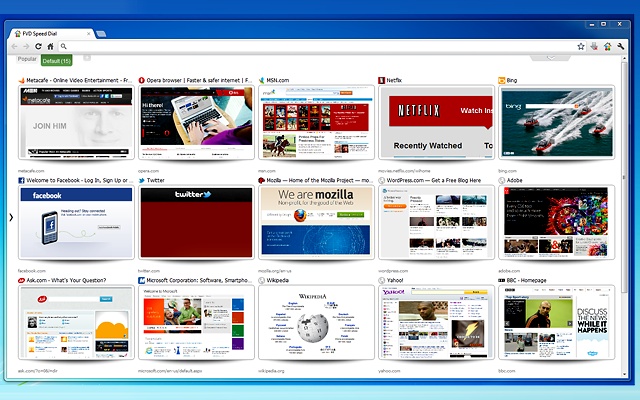Go to the browser home page icon
Viewport: 640px width, 400px height.
coord(50,46)
